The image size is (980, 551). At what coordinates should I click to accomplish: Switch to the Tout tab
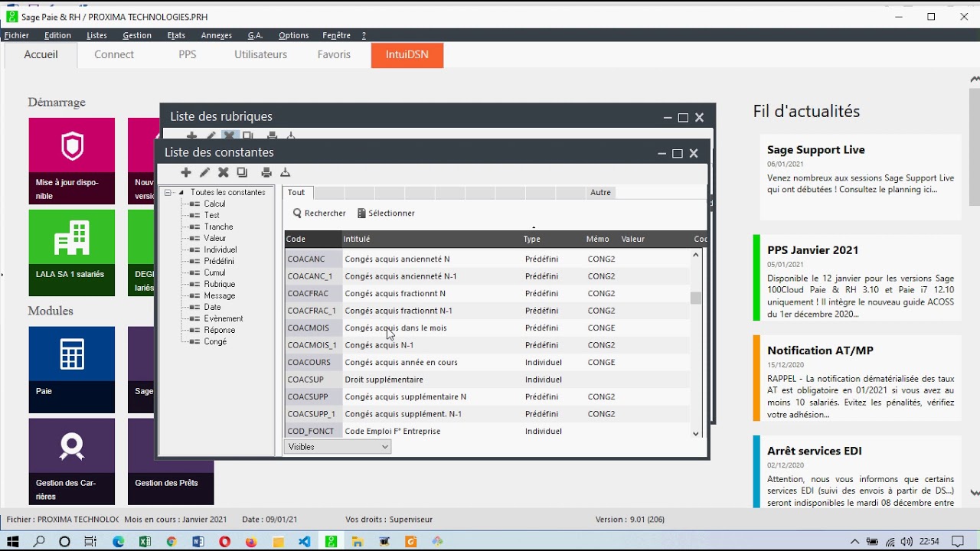click(x=297, y=193)
